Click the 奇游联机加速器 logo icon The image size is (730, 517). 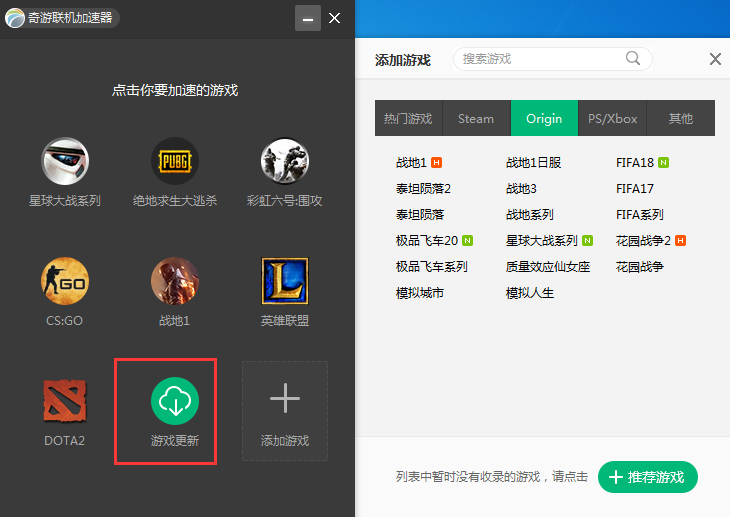(x=15, y=18)
